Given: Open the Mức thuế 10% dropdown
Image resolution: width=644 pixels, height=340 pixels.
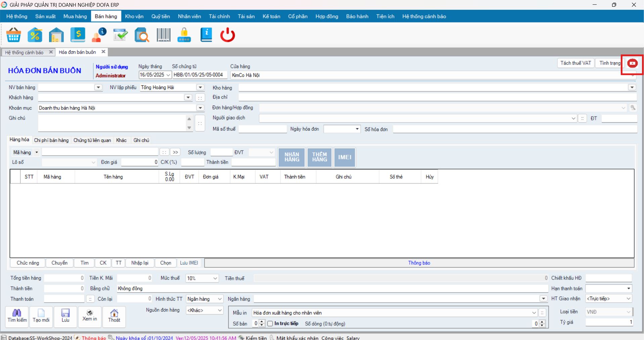Looking at the screenshot, I should pos(215,278).
